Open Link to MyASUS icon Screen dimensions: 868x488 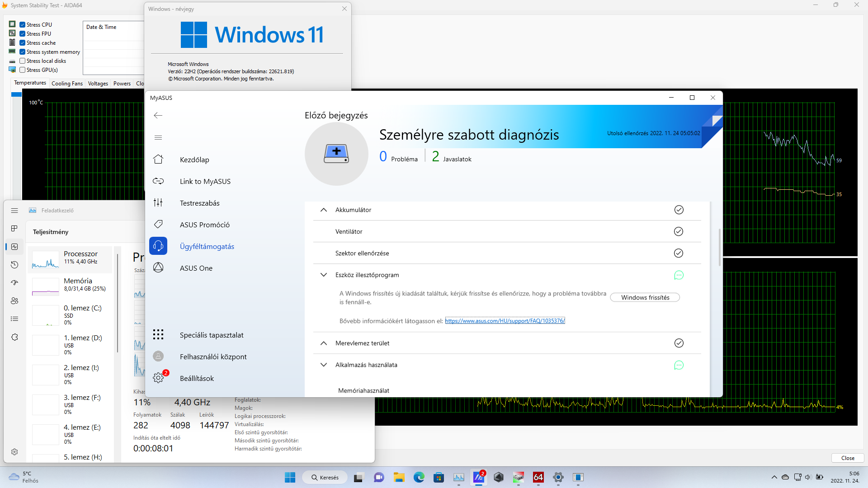pos(158,181)
